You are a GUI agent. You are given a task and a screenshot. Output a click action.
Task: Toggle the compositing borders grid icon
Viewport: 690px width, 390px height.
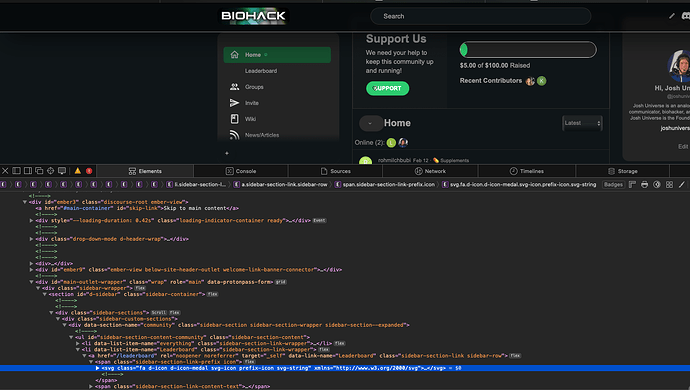point(669,184)
